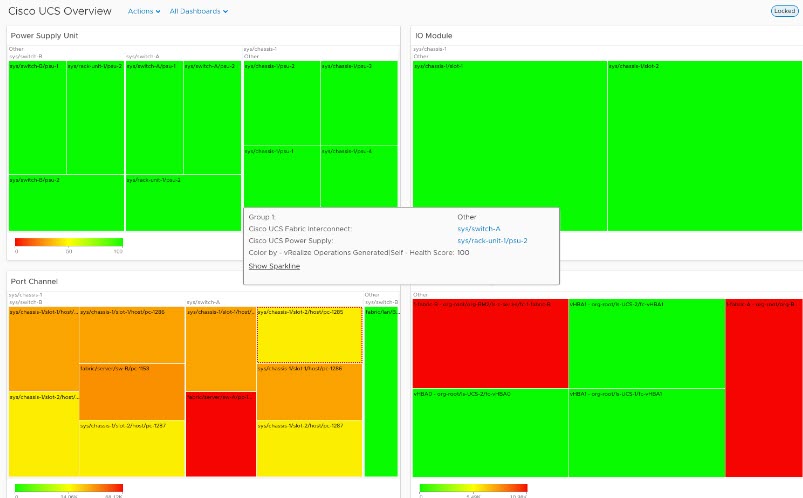Select the sys/chassis-1/psu-1 cell
Screen dimensions: 803x498
click(x=282, y=177)
